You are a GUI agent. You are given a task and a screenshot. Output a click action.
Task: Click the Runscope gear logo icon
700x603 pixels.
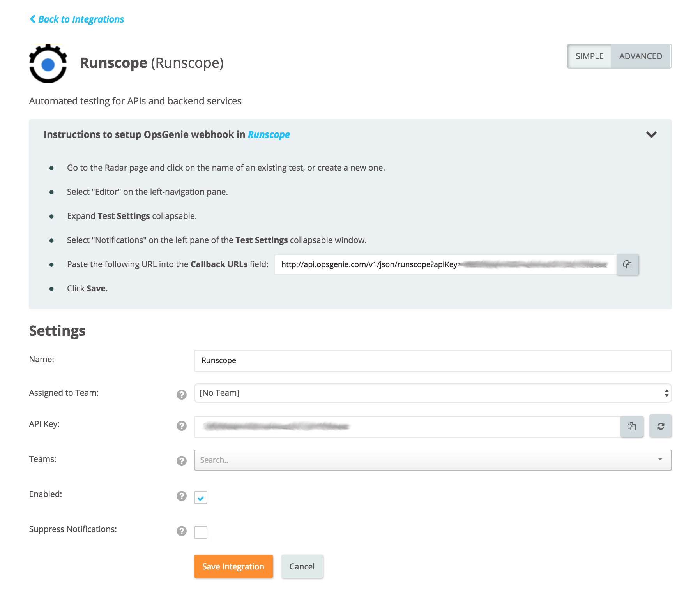[x=48, y=63]
